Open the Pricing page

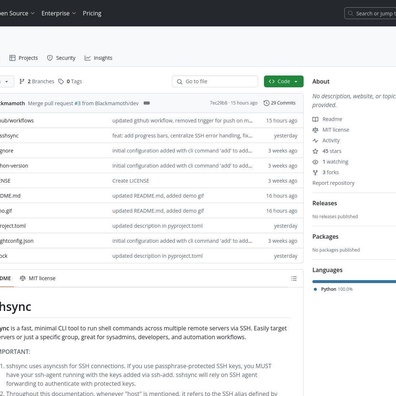tap(92, 13)
